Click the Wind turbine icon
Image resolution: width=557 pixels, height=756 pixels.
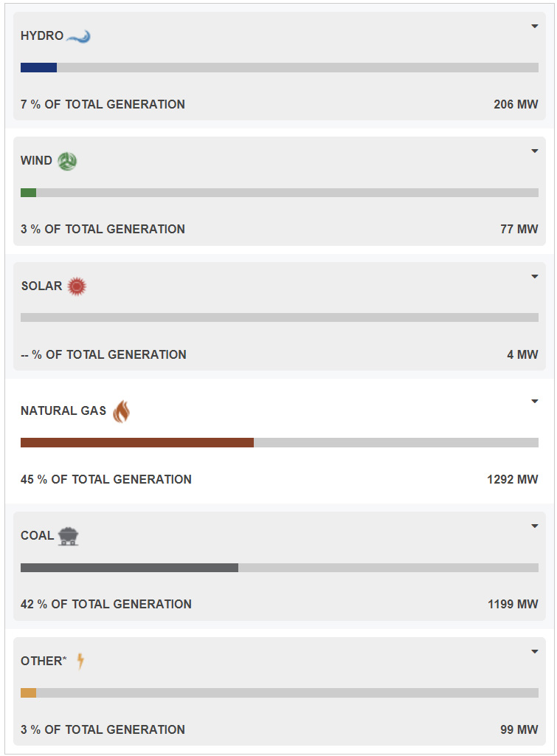(x=67, y=161)
